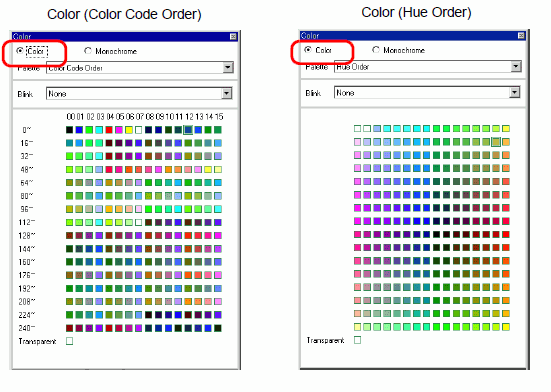Choose red swatch at column 04 row 0
The height and width of the screenshot is (392, 551).
pyautogui.click(x=109, y=130)
